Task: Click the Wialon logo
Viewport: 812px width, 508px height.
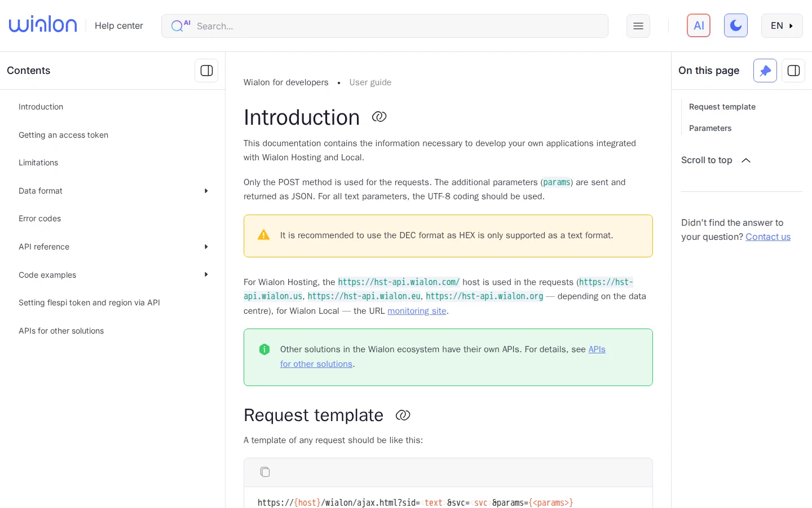Action: click(43, 25)
